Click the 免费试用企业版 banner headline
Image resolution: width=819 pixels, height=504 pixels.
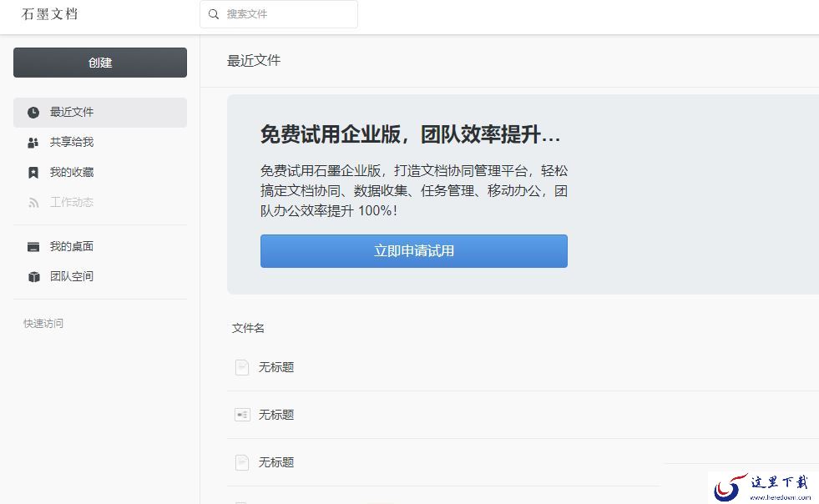point(410,134)
